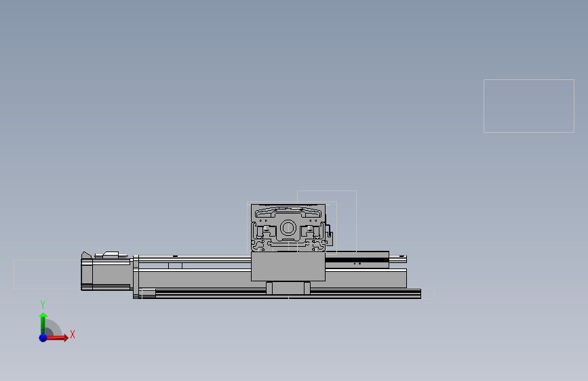The width and height of the screenshot is (588, 381).
Task: Select the black cable track right of carriage
Action: tap(357, 260)
